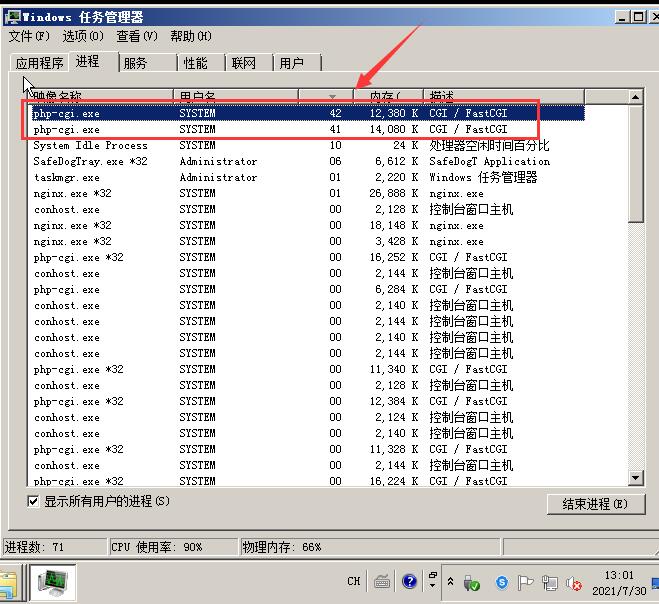This screenshot has height=604, width=659.
Task: Switch to the 服务 tab
Action: 148,63
